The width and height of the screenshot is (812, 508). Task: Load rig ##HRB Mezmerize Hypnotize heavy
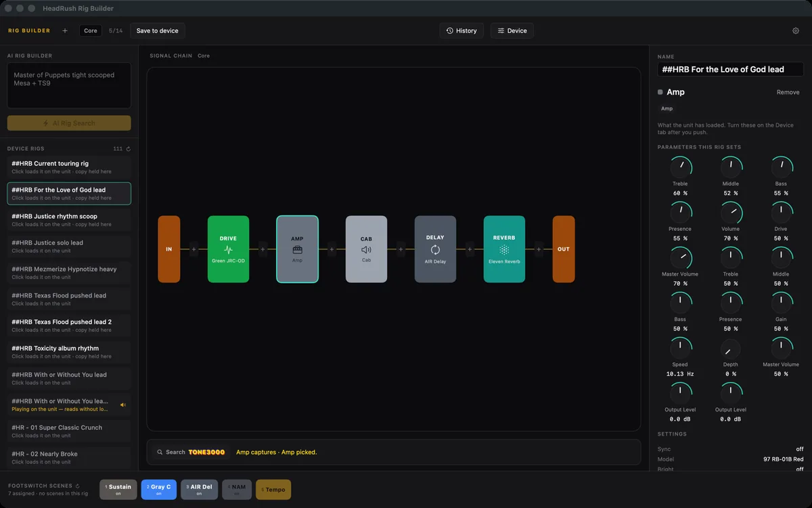(69, 273)
